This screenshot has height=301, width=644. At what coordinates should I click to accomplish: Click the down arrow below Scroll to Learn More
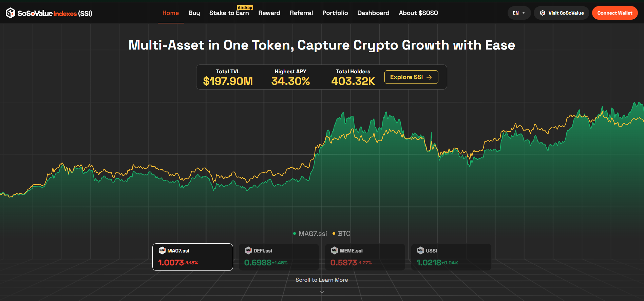322,291
